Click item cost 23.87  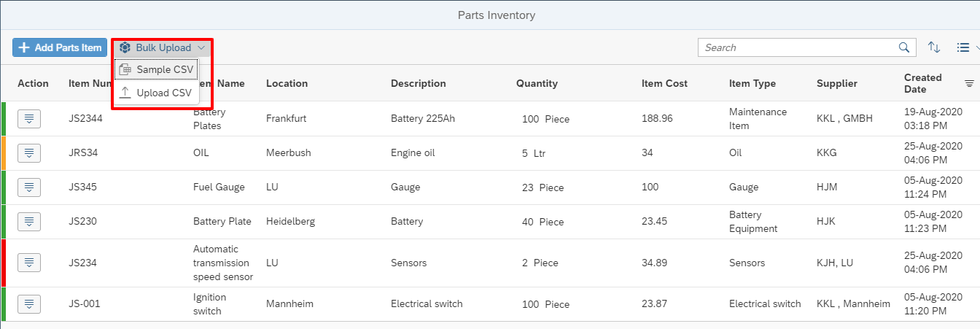tap(654, 304)
